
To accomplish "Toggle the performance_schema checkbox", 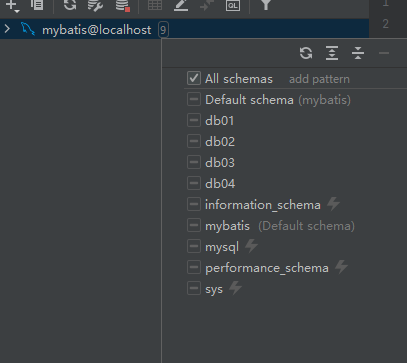I will (x=194, y=267).
